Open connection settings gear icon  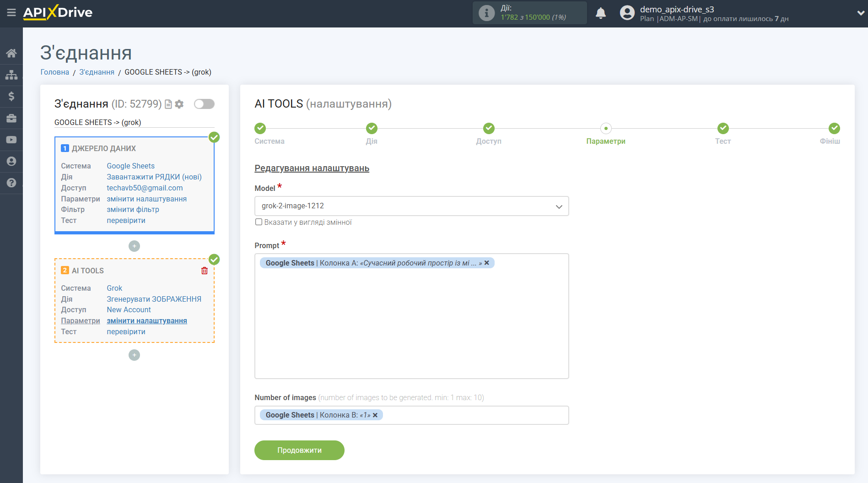point(179,104)
